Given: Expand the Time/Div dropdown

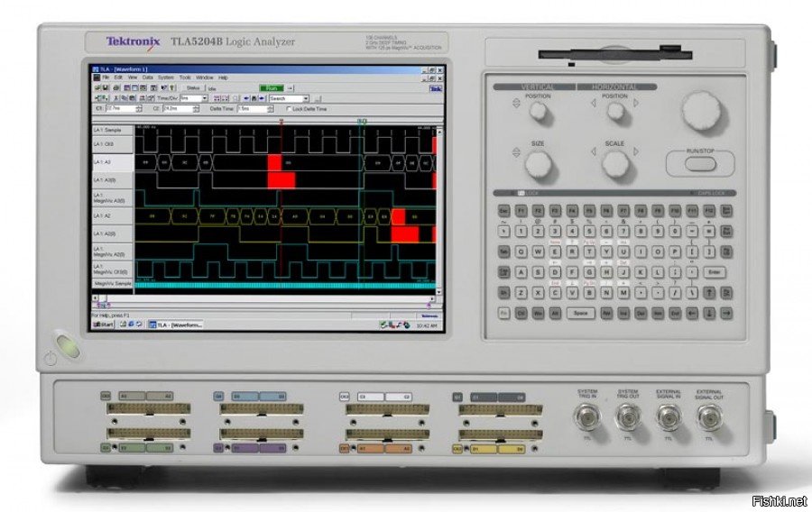Looking at the screenshot, I should click(205, 98).
